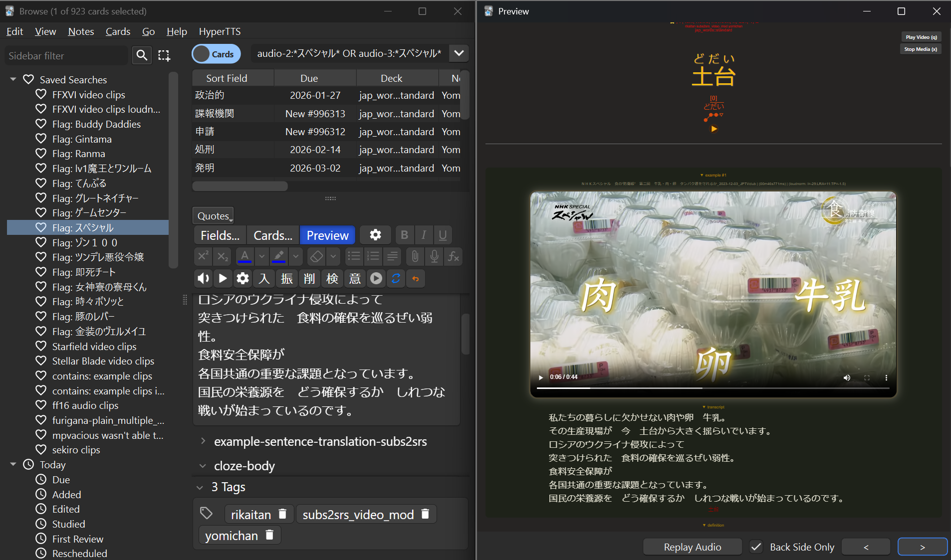Click the sidebar search magnifier icon
The width and height of the screenshot is (951, 560).
(x=142, y=55)
